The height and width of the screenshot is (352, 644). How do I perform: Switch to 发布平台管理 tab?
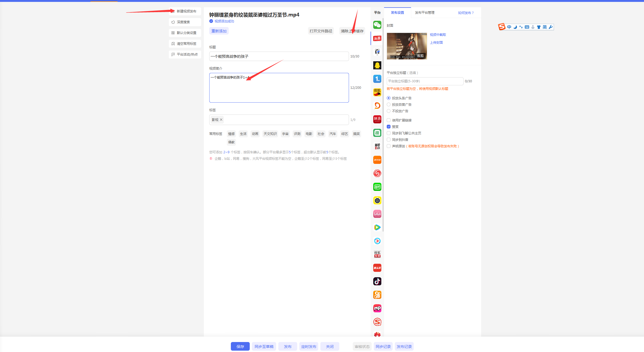[x=424, y=13]
